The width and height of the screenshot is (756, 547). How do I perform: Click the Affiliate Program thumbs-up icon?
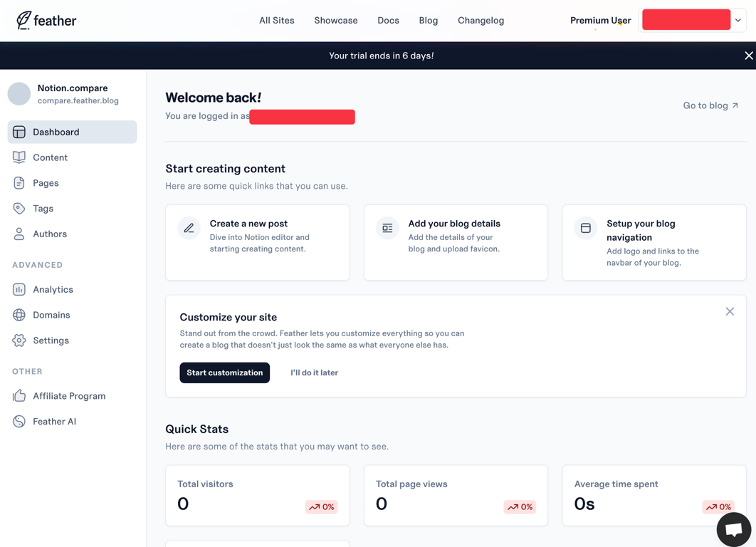click(19, 396)
